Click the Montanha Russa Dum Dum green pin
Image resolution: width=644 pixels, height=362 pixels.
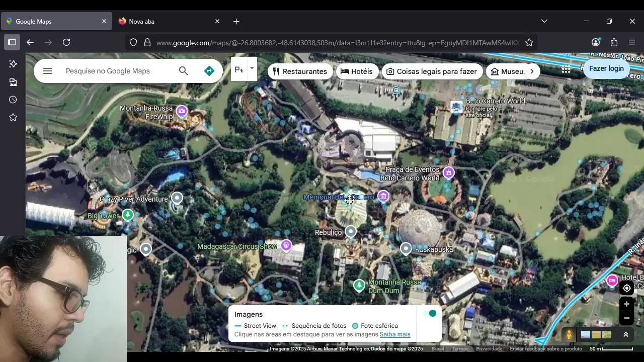tap(359, 286)
